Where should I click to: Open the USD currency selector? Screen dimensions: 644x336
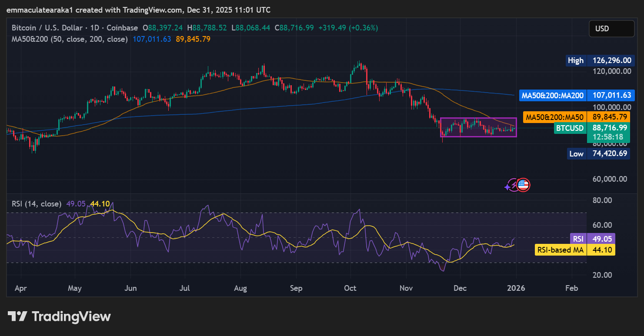pyautogui.click(x=611, y=29)
